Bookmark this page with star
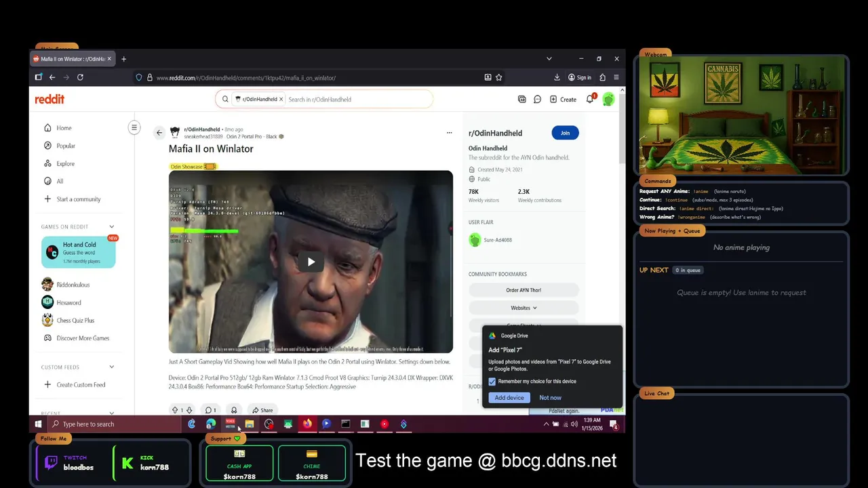This screenshot has height=488, width=868. point(499,77)
